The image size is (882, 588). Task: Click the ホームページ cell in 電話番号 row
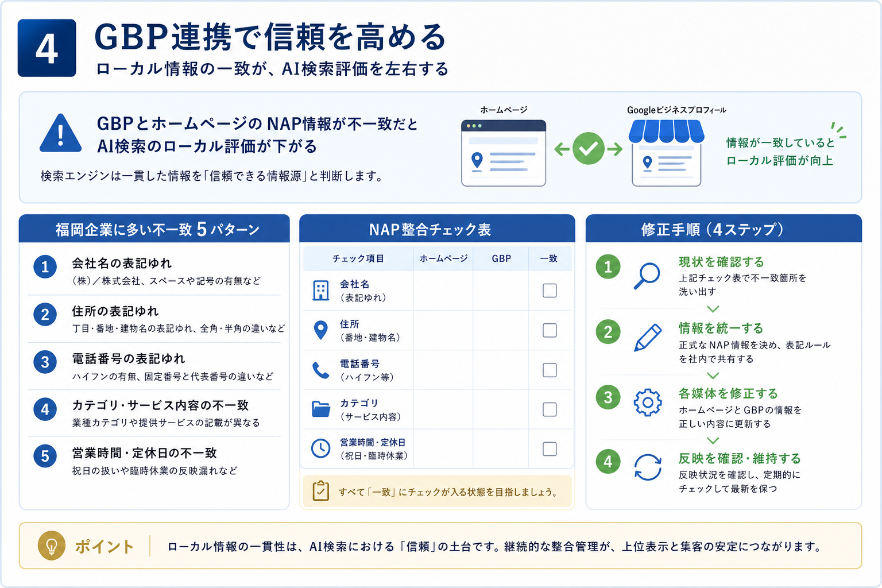coord(443,370)
